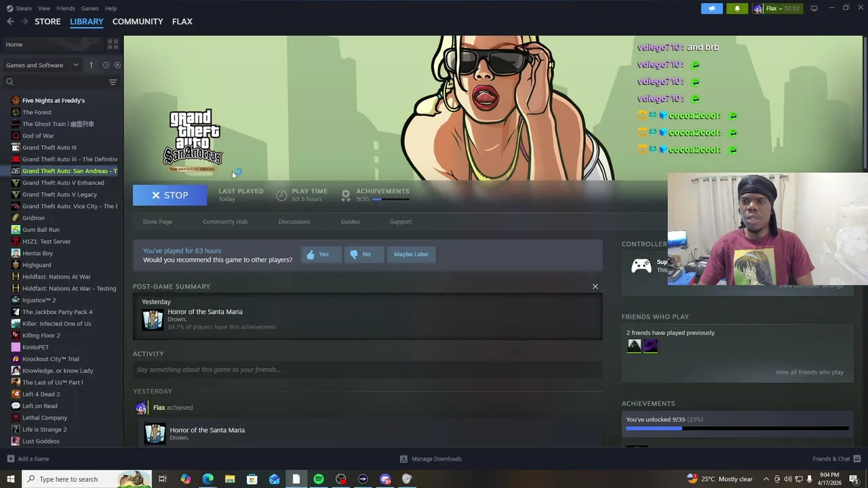Viewport: 868px width, 488px height.
Task: Open File Explorer from the taskbar
Action: click(x=230, y=479)
